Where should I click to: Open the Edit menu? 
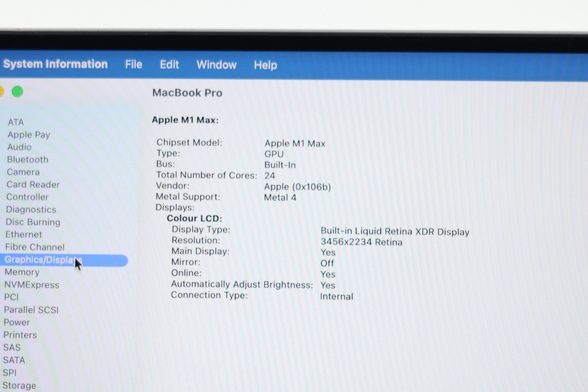[x=169, y=65]
